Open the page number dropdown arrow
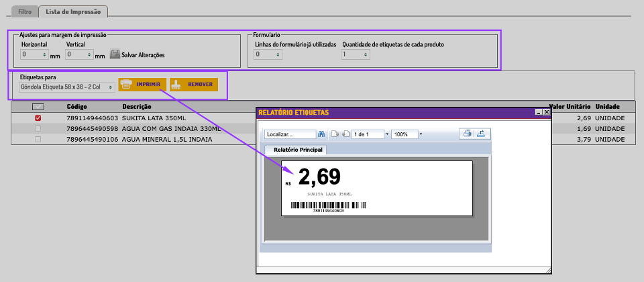This screenshot has width=644, height=282. 387,134
